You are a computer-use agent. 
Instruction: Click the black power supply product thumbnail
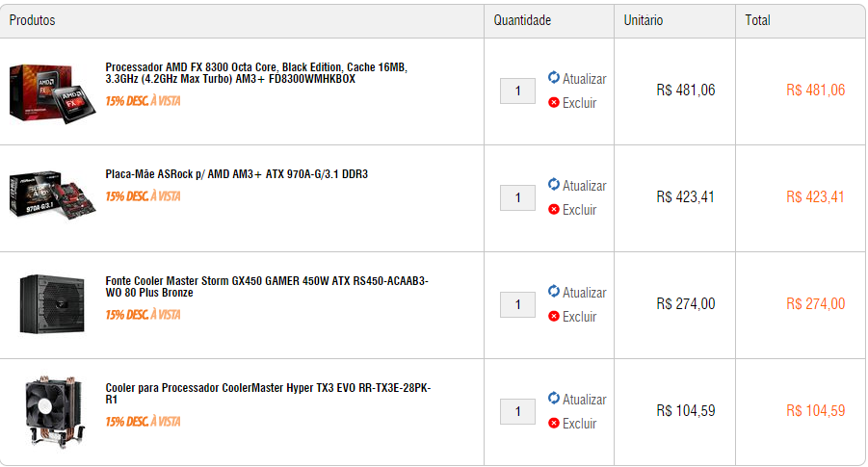pyautogui.click(x=52, y=303)
